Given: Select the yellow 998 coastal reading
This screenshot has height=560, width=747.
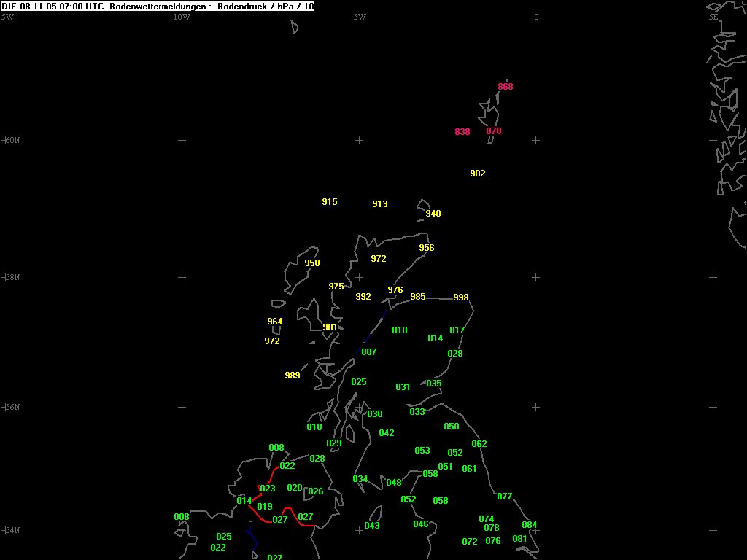Looking at the screenshot, I should (x=461, y=297).
